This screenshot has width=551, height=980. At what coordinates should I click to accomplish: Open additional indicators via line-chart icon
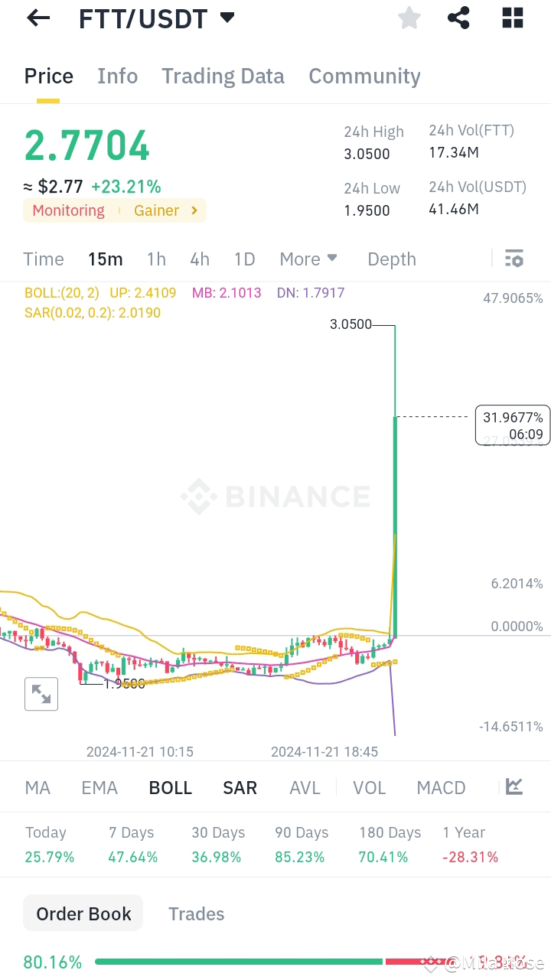tap(514, 786)
